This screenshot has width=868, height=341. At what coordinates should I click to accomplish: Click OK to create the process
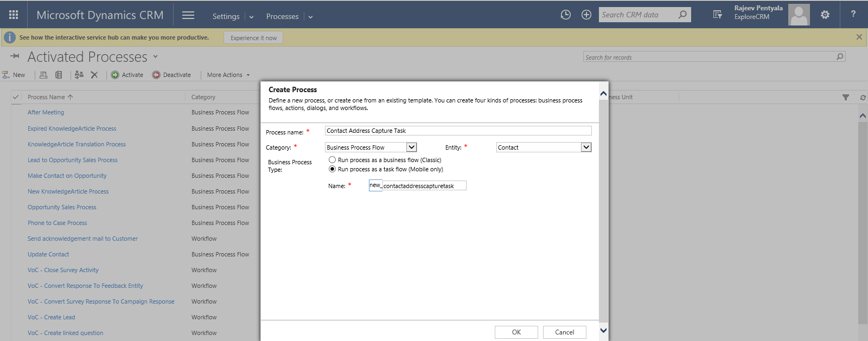point(516,332)
